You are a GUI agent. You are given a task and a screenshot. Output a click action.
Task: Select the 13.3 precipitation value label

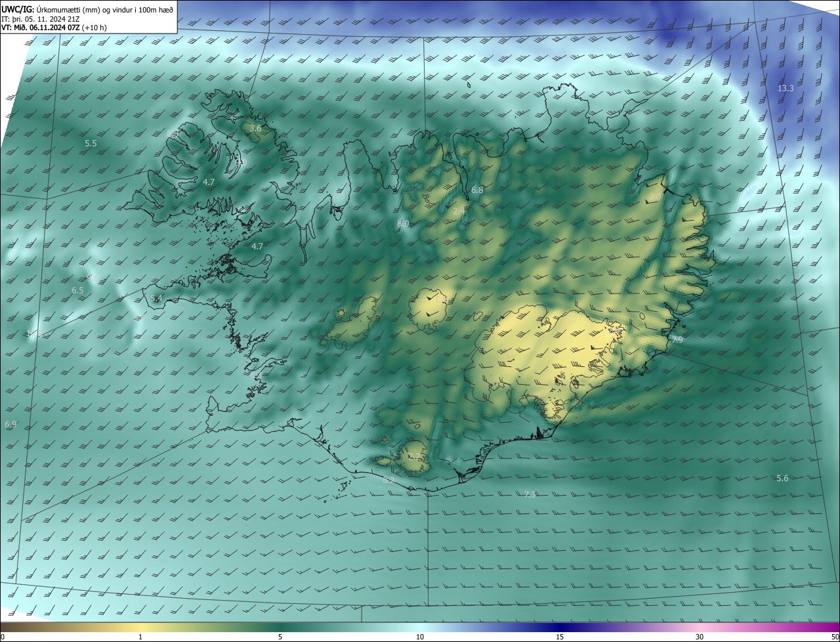(x=786, y=88)
